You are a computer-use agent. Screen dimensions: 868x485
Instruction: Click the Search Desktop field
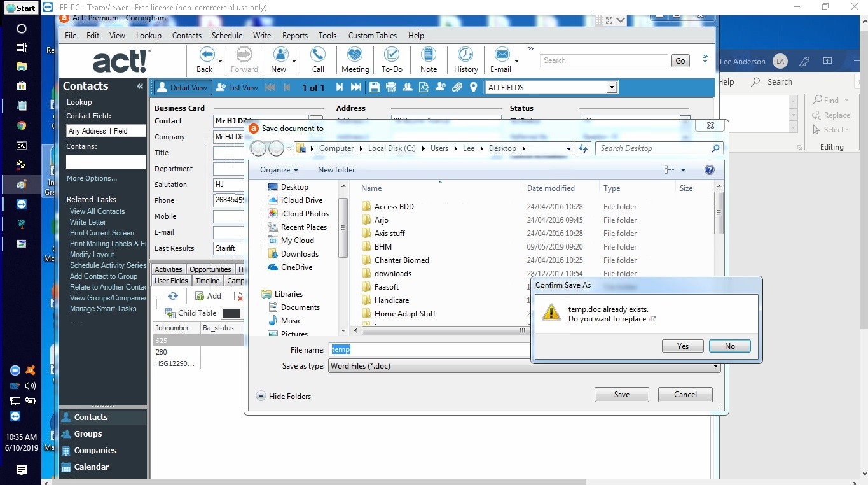[x=659, y=148]
